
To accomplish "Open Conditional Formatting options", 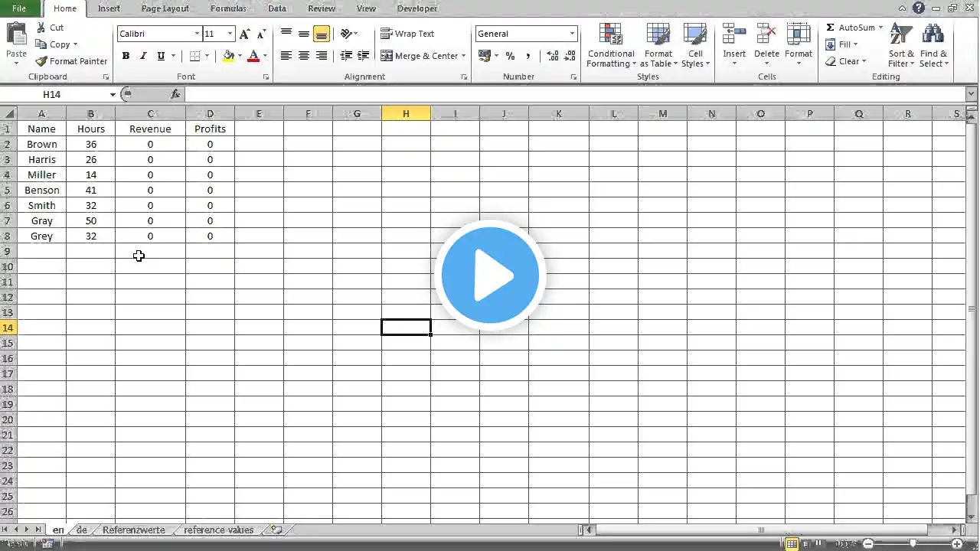I will (611, 45).
